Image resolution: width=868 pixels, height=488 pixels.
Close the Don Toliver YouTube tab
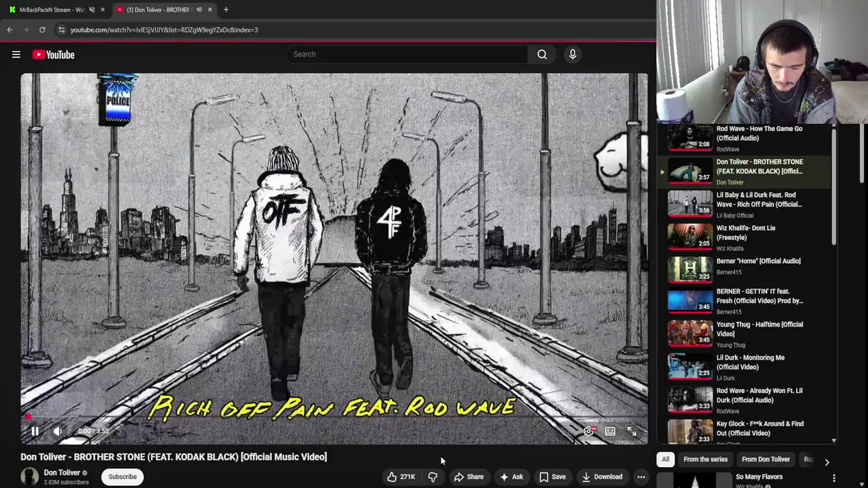(210, 9)
